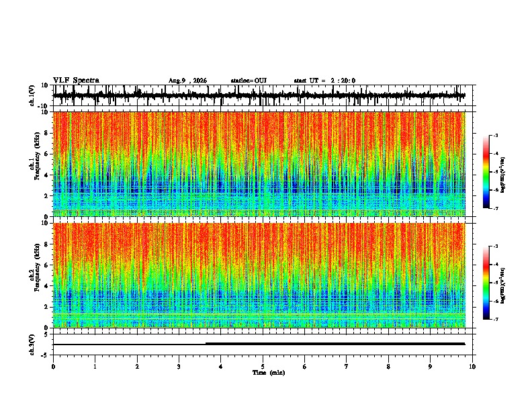Viewport: 532px width, 411px height.
Task: Click time axis tick label "1"
Action: (x=95, y=367)
